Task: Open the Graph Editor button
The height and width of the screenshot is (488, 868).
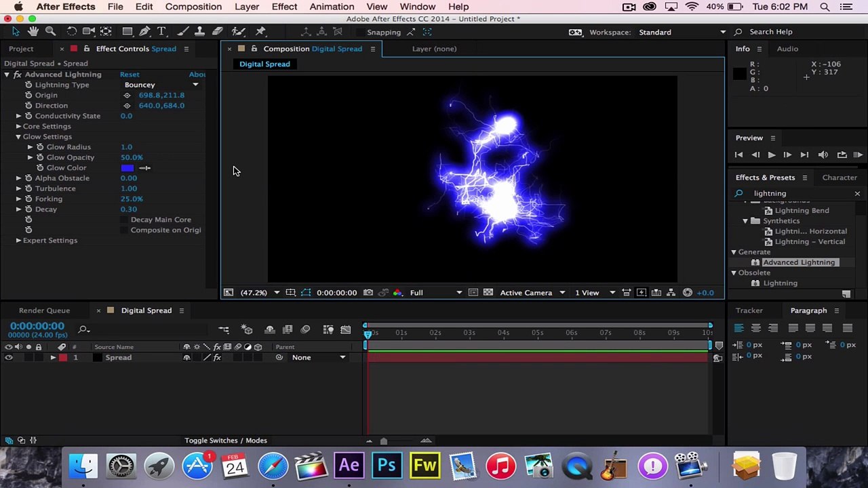Action: (x=346, y=330)
